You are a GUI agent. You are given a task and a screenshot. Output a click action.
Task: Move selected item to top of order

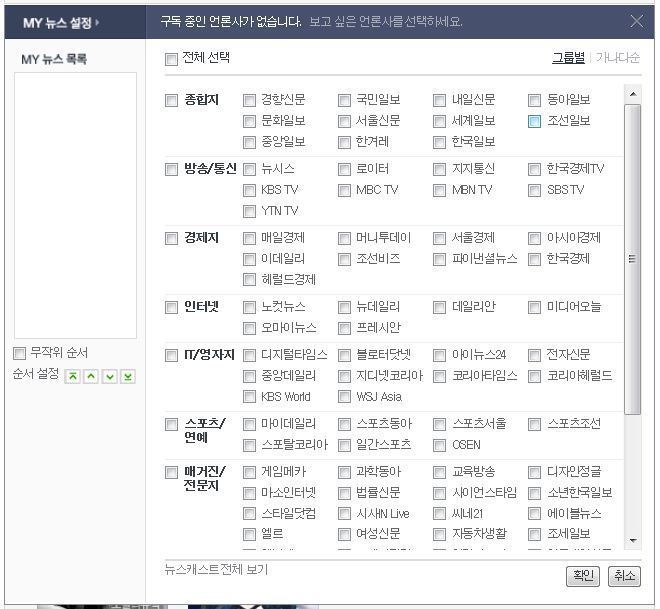tap(73, 376)
